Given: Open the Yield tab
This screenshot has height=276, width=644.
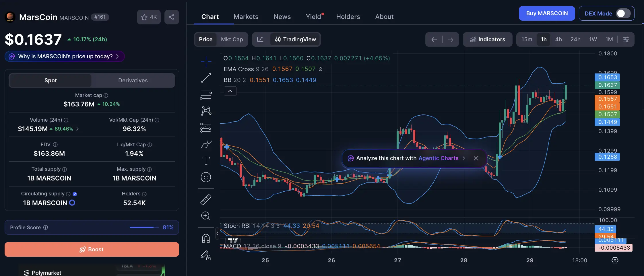Looking at the screenshot, I should [313, 17].
